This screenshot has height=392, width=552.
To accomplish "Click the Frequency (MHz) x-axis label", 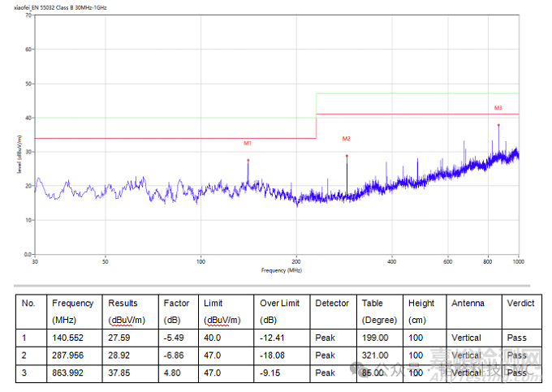I will tap(277, 269).
